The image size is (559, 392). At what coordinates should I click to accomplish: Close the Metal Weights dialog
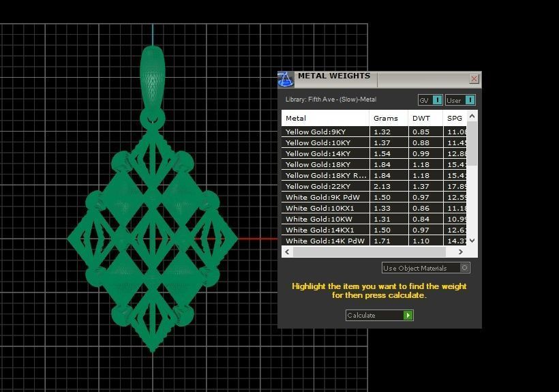pyautogui.click(x=474, y=79)
